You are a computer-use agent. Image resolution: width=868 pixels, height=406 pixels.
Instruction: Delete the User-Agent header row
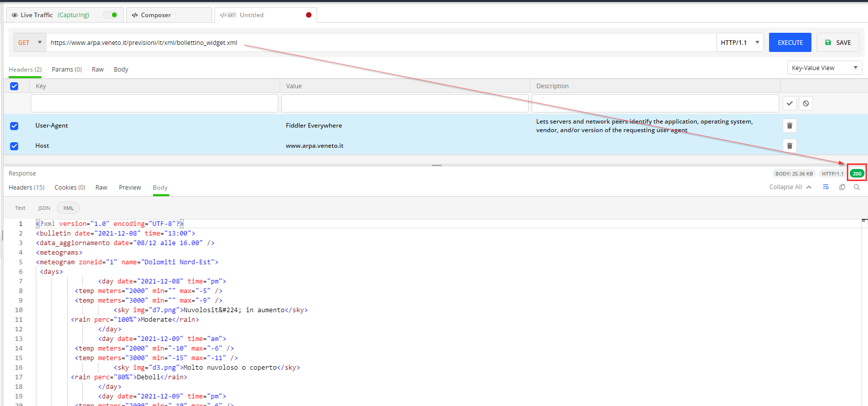point(789,126)
